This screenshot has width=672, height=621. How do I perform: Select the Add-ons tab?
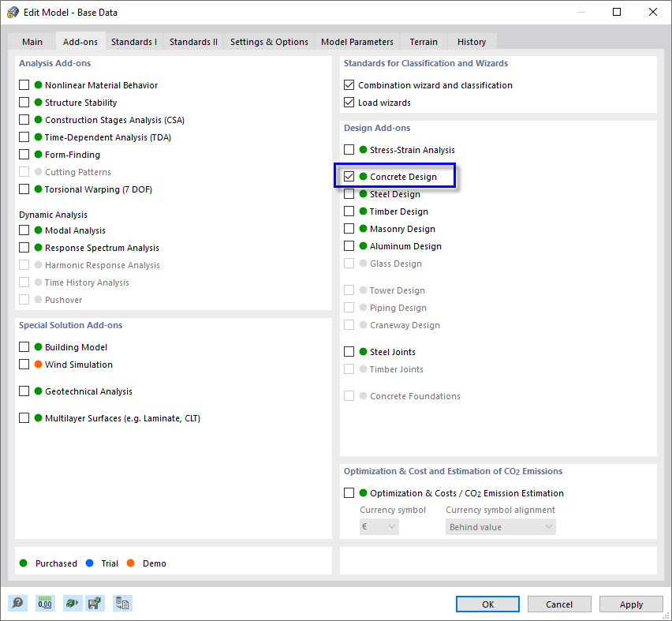[x=80, y=42]
